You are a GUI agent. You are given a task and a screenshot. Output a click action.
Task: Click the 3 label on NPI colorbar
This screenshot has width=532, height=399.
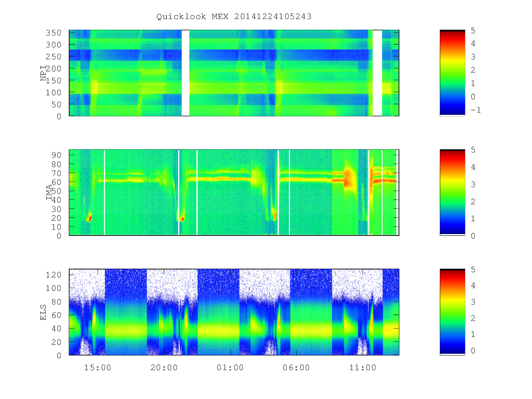[x=473, y=57]
